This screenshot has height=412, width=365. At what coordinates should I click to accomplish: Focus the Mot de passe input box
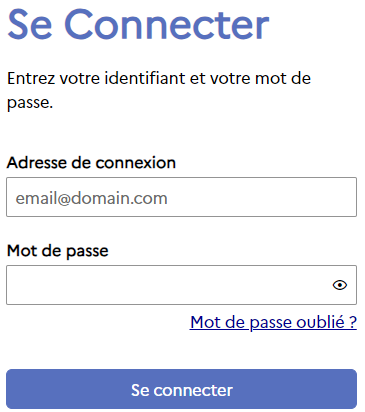point(181,285)
